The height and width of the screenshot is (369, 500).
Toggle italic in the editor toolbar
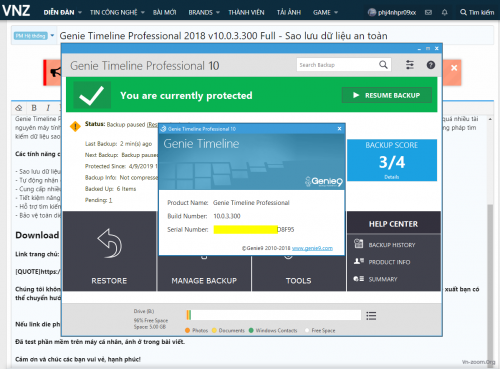coord(48,108)
